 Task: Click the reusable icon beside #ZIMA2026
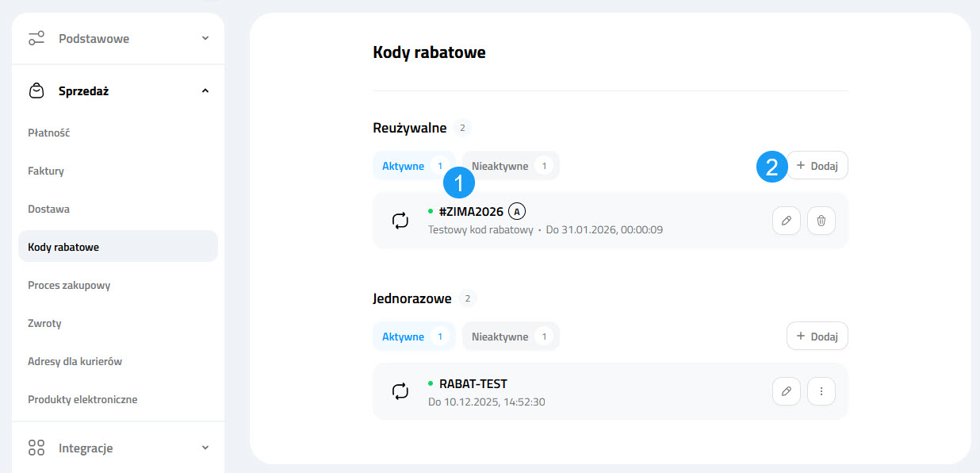tap(400, 221)
